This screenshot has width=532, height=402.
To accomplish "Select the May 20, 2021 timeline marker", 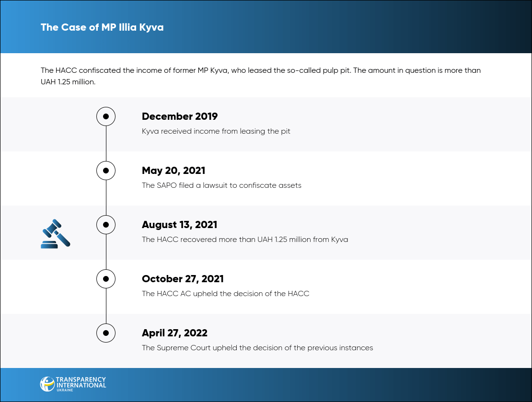I will pyautogui.click(x=106, y=170).
